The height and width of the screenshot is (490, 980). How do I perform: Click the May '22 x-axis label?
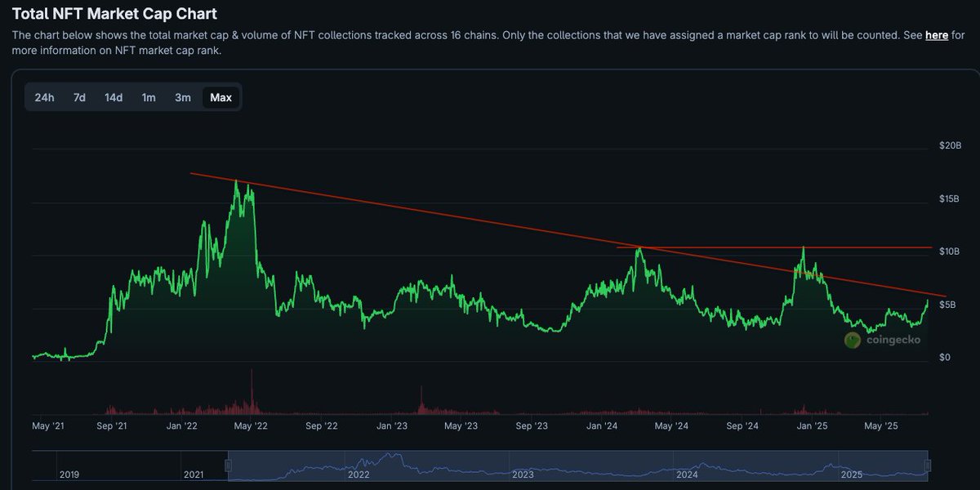252,426
